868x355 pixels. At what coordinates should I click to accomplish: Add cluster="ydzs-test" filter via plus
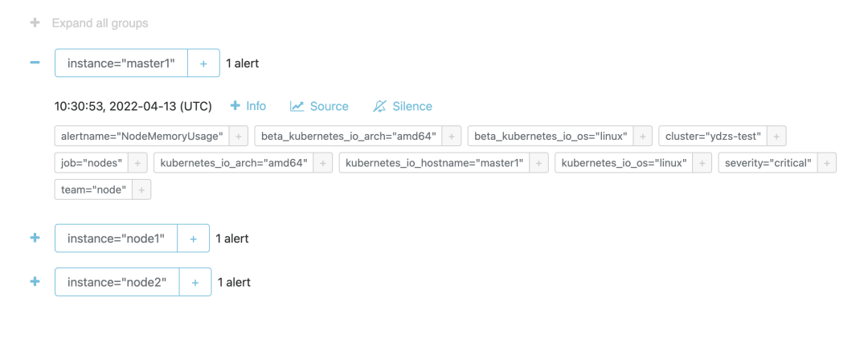pyautogui.click(x=776, y=137)
